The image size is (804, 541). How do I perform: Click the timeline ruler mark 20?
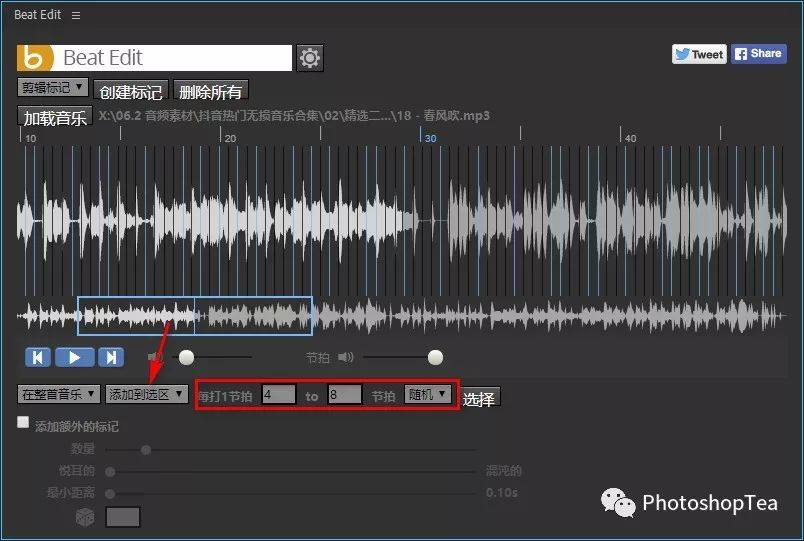231,138
